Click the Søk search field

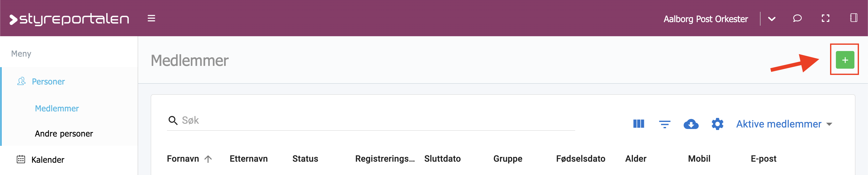(x=371, y=120)
